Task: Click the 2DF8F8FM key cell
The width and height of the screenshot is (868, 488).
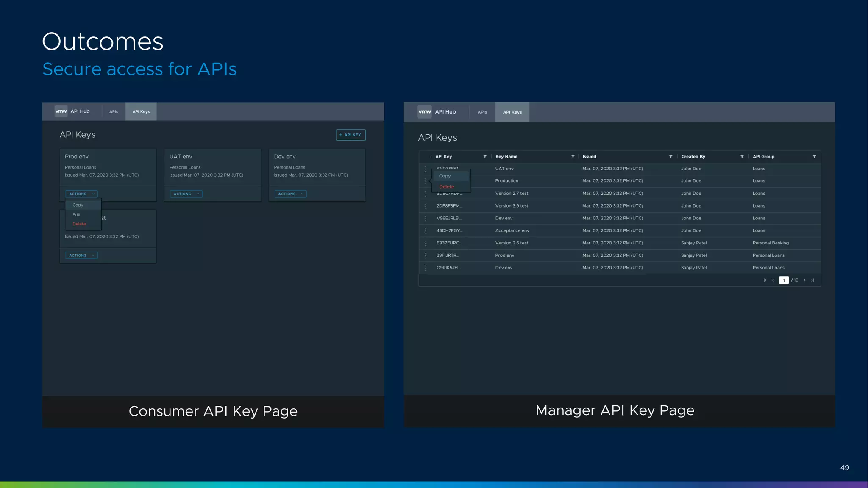Action: (449, 206)
